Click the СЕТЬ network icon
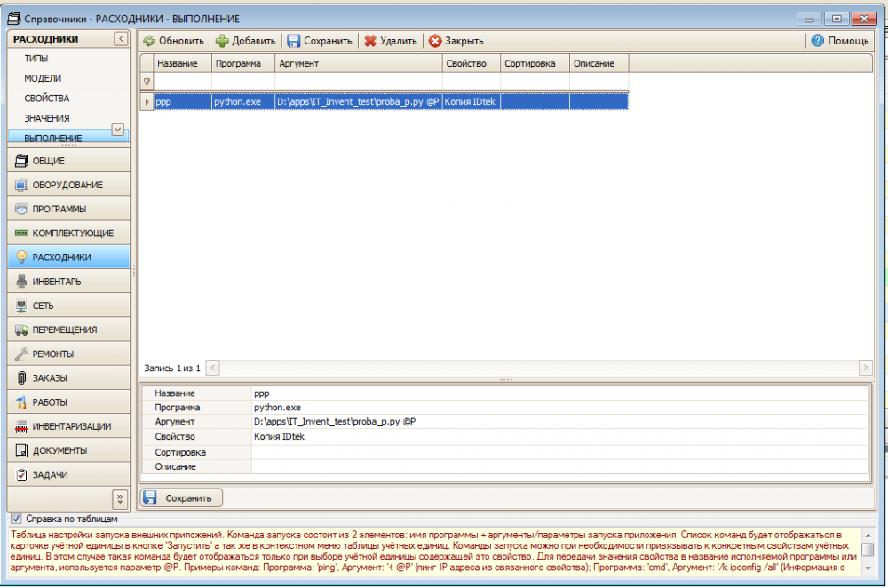The width and height of the screenshot is (888, 588). click(x=21, y=306)
